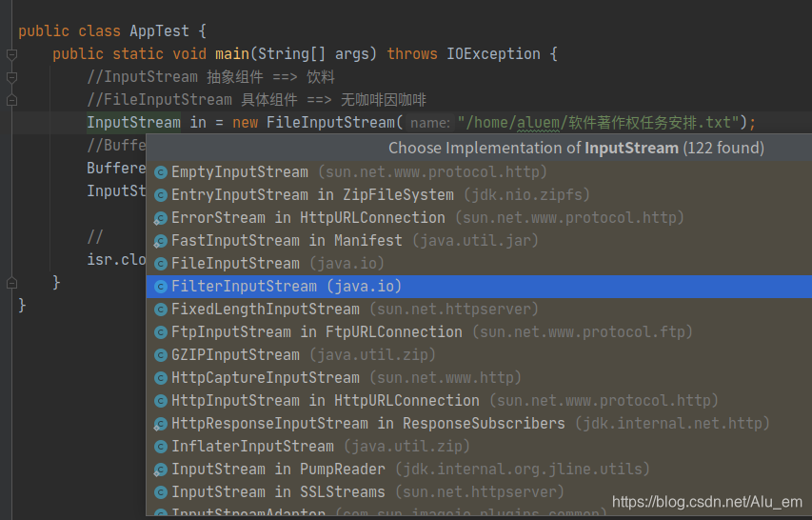
Task: Click the class icon beside InflaterInputStream
Action: (x=161, y=447)
